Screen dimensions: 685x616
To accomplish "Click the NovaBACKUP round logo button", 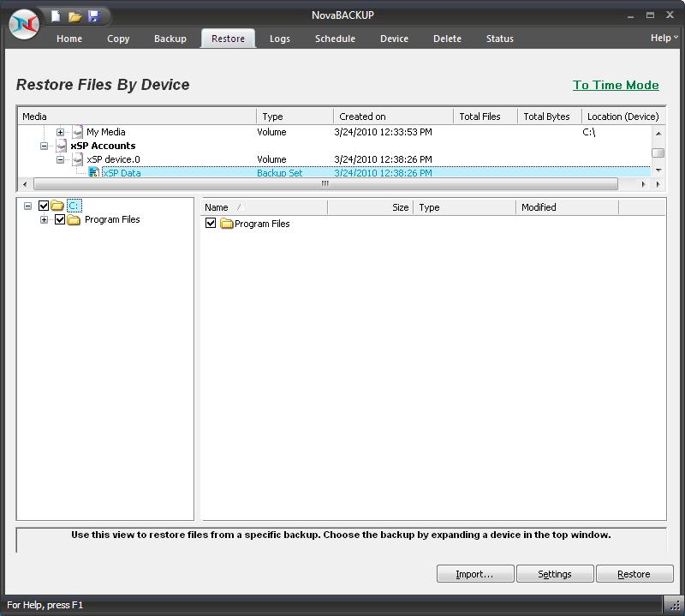I will click(24, 24).
